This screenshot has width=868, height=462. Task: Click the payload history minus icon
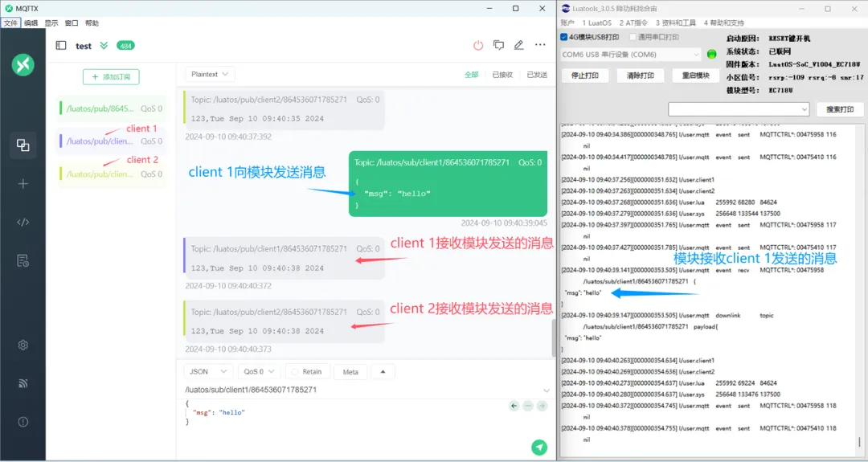click(527, 406)
